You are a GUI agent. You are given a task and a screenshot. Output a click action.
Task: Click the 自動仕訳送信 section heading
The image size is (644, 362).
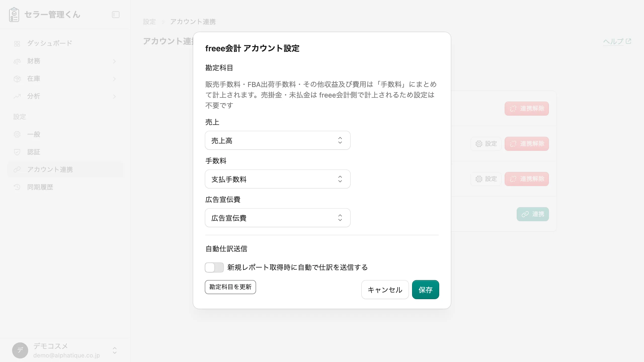226,249
